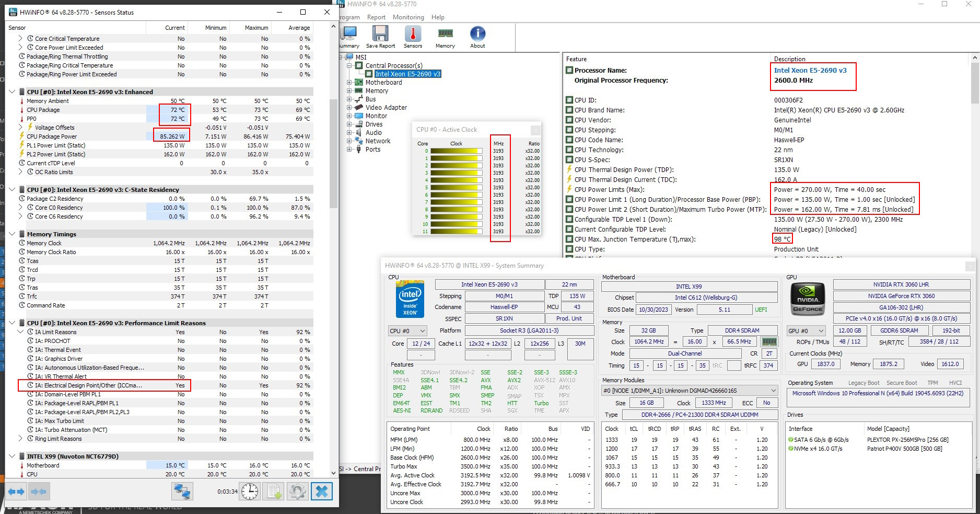Open the GPU #0 selector dropdown

click(806, 331)
